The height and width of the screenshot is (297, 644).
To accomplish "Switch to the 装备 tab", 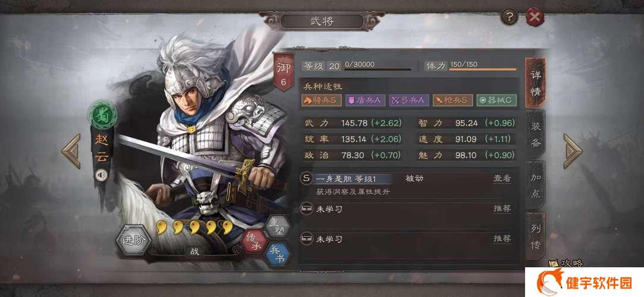I will pos(535,134).
